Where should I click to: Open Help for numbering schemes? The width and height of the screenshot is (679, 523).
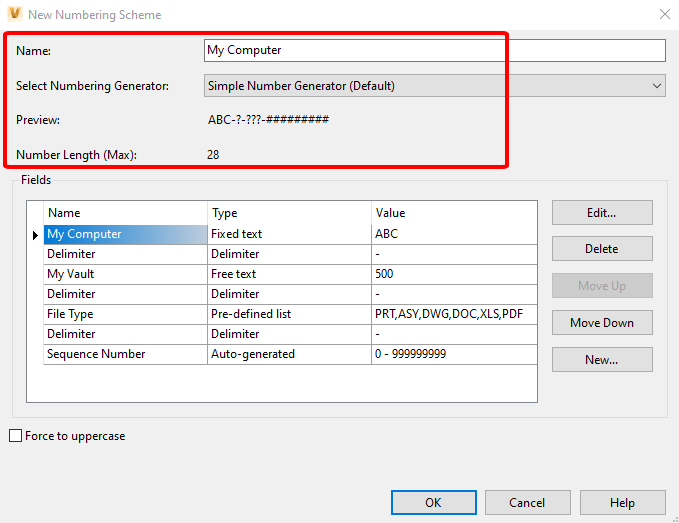(622, 503)
